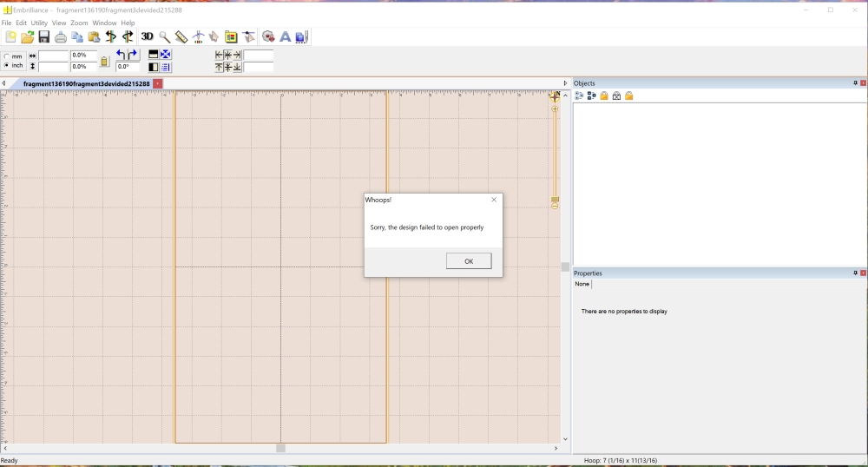This screenshot has width=868, height=467.
Task: Open the Utility menu
Action: click(39, 23)
